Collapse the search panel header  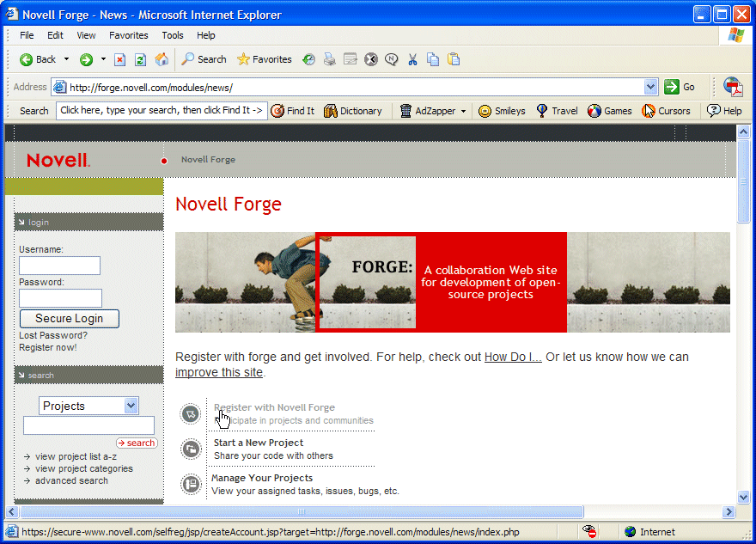(x=88, y=375)
